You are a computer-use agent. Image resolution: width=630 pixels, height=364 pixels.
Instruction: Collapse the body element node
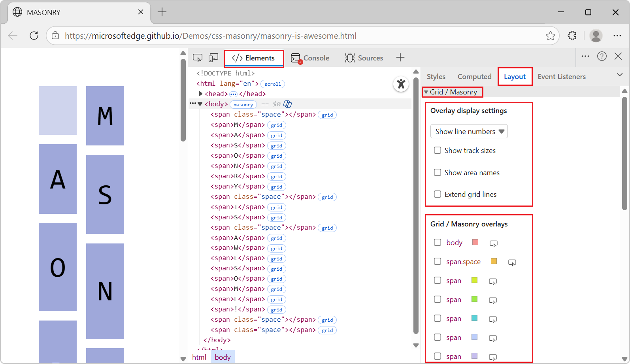click(x=200, y=104)
